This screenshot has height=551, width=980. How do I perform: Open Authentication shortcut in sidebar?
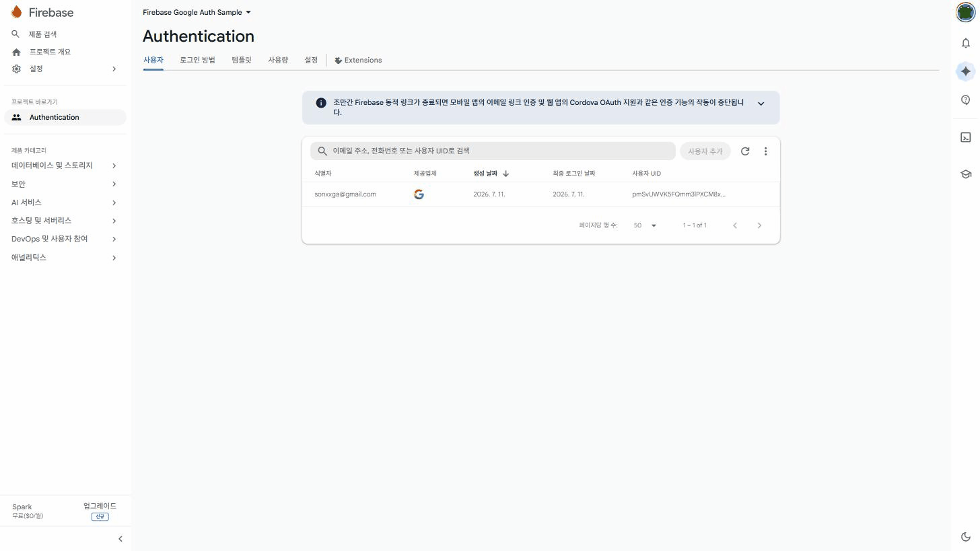tap(65, 117)
